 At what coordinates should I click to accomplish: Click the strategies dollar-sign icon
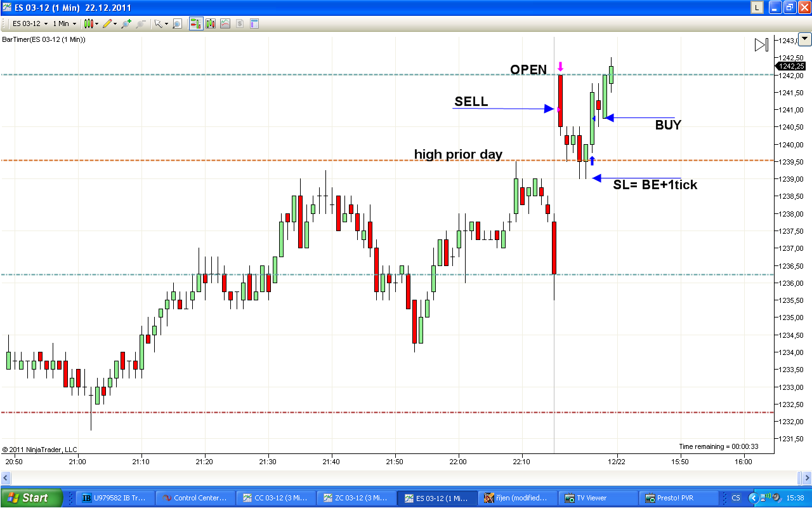(x=240, y=23)
